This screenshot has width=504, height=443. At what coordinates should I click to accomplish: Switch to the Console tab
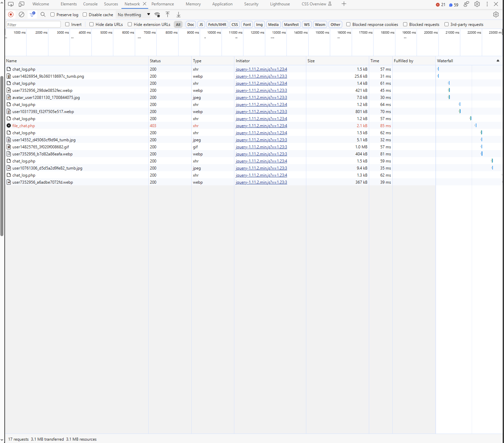coord(90,4)
